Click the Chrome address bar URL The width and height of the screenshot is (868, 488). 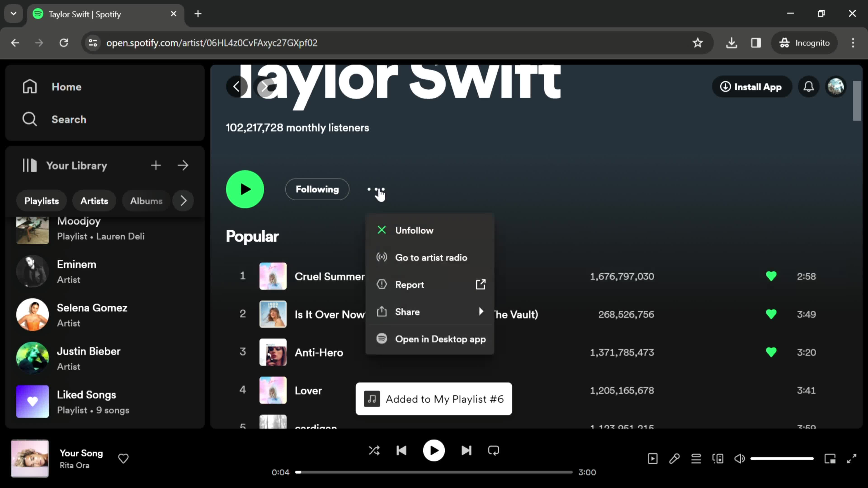click(212, 43)
